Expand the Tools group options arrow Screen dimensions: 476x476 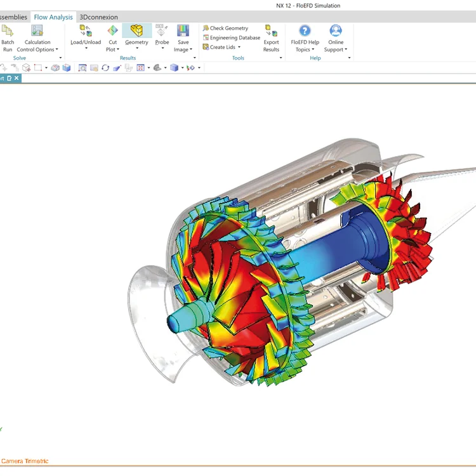pyautogui.click(x=281, y=58)
